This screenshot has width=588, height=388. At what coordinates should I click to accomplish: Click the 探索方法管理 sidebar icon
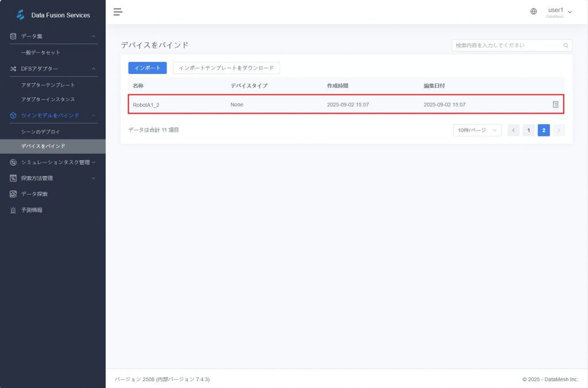(13, 178)
